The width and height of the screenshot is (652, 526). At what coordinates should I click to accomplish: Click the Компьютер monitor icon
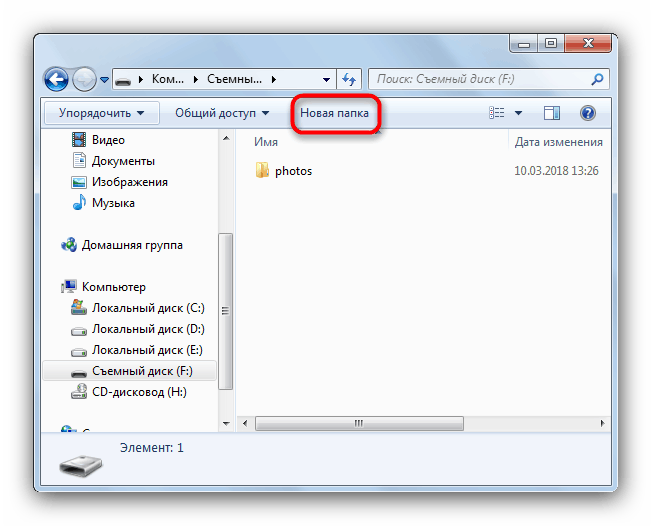69,286
